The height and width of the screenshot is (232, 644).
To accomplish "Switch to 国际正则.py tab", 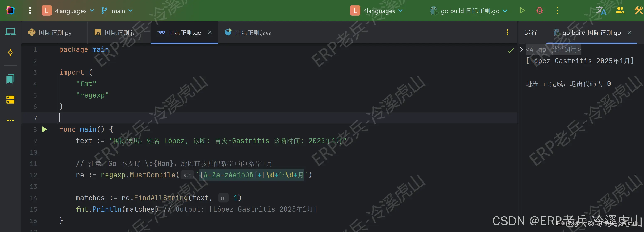I will pos(55,33).
